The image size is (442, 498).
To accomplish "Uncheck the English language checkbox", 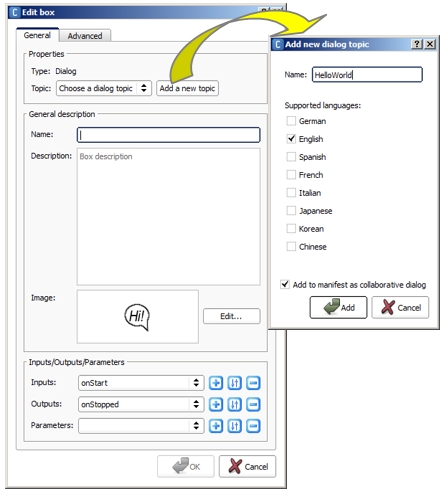I will tap(291, 139).
